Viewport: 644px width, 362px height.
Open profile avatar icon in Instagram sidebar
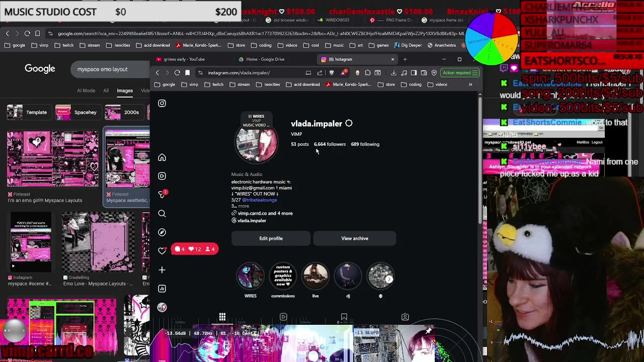point(162,307)
